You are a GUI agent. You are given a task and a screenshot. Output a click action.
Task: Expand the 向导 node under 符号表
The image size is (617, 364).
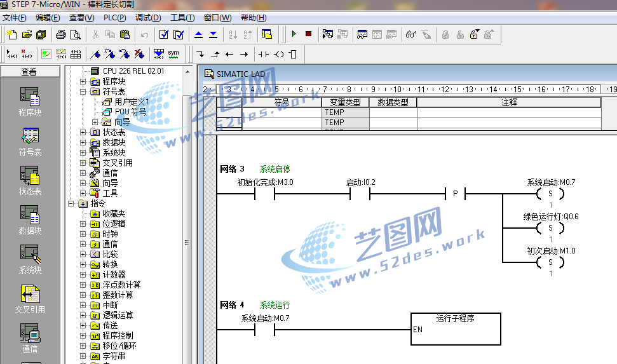click(x=95, y=122)
